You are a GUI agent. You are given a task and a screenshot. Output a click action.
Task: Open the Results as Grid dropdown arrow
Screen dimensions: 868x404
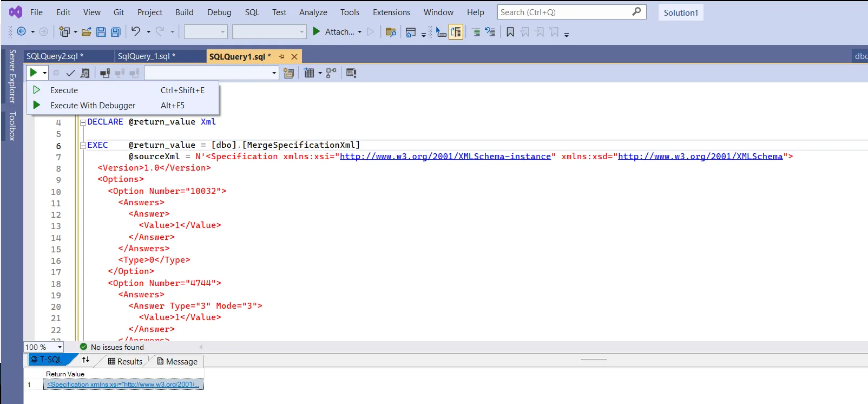coord(320,73)
